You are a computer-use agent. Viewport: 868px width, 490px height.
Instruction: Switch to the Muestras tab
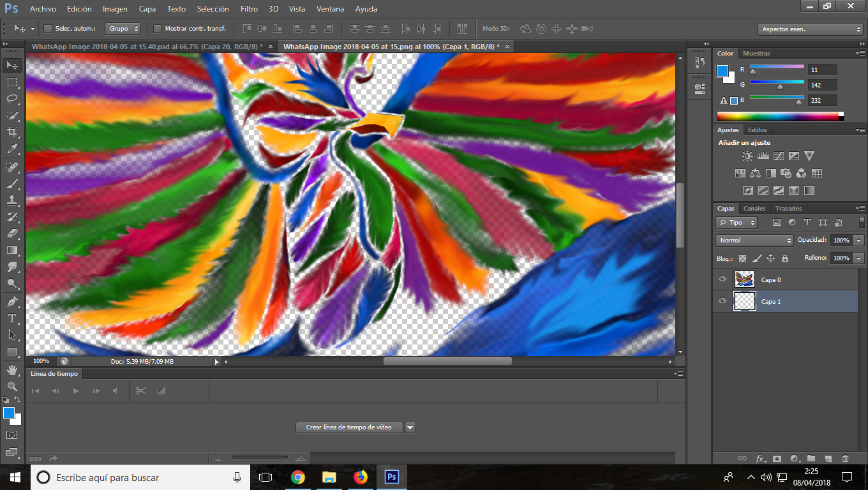(x=756, y=54)
